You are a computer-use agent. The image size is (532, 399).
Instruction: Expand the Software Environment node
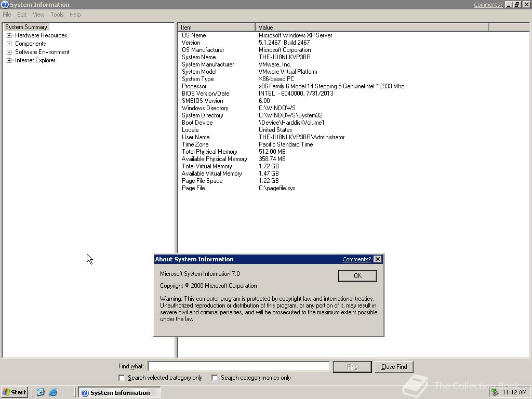click(x=9, y=52)
